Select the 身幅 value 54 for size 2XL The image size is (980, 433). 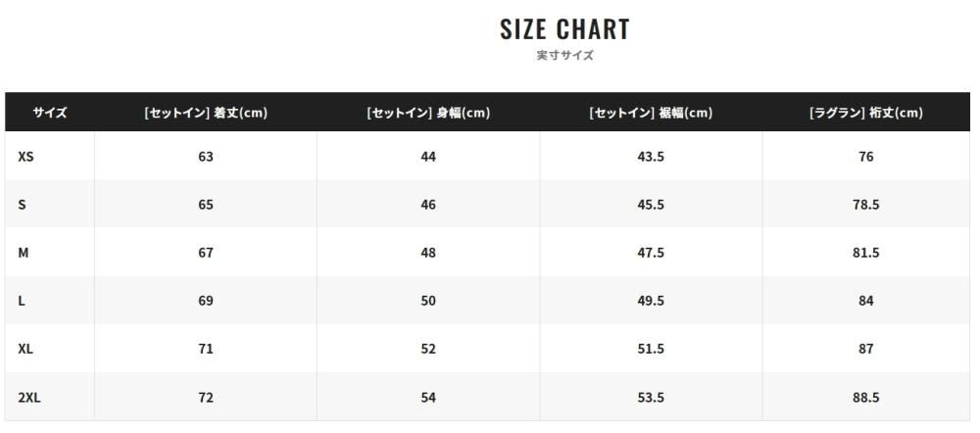tap(428, 398)
